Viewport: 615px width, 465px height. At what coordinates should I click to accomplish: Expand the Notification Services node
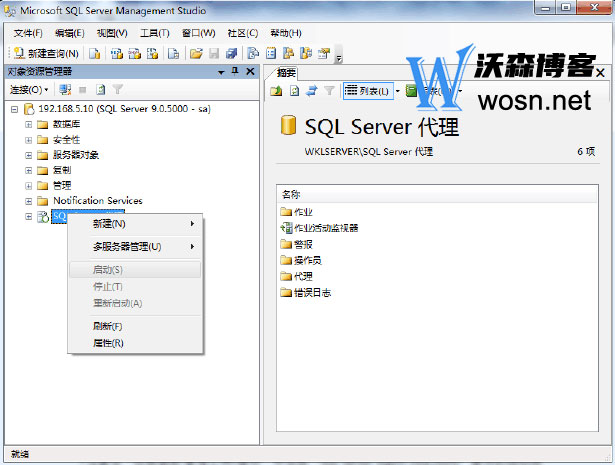click(29, 201)
